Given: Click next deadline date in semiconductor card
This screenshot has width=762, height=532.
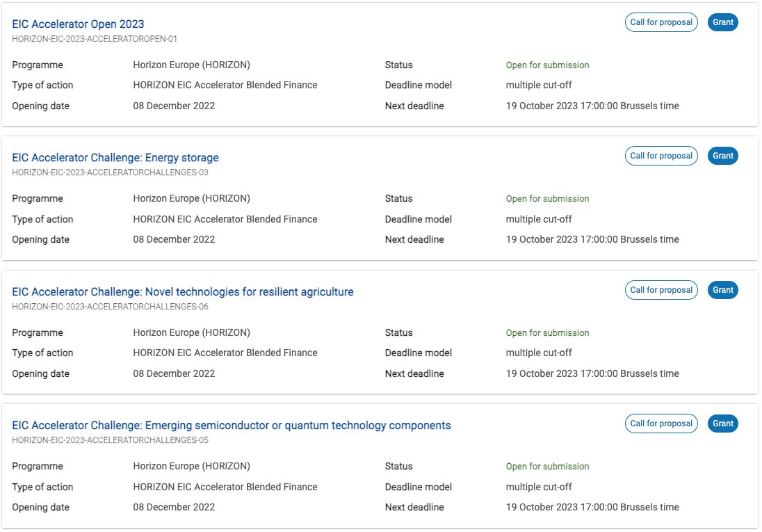Looking at the screenshot, I should click(592, 507).
